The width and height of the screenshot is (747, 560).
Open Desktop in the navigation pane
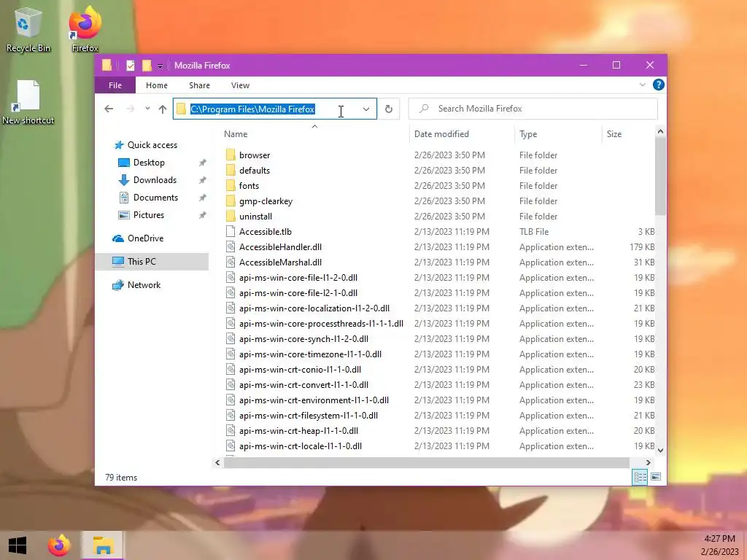(141, 163)
